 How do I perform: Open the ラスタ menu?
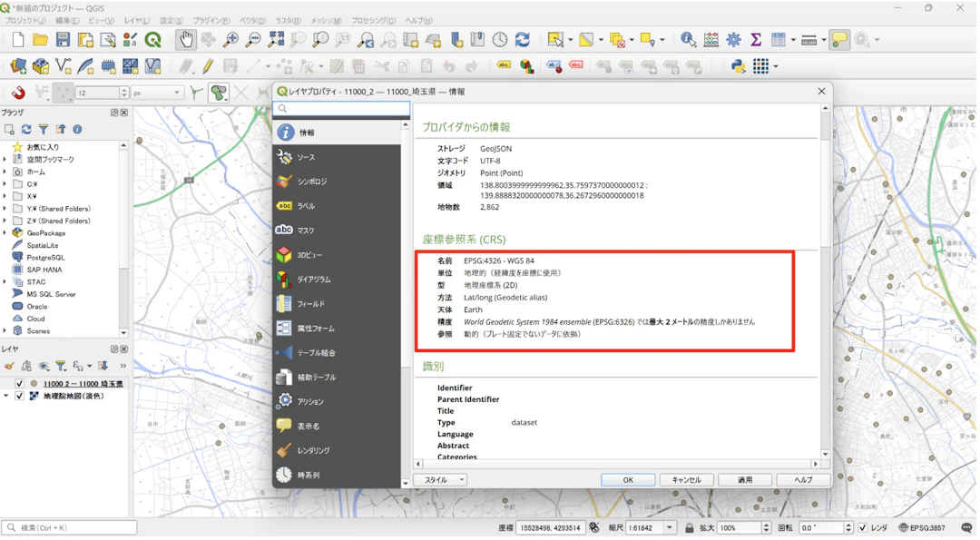pyautogui.click(x=289, y=21)
